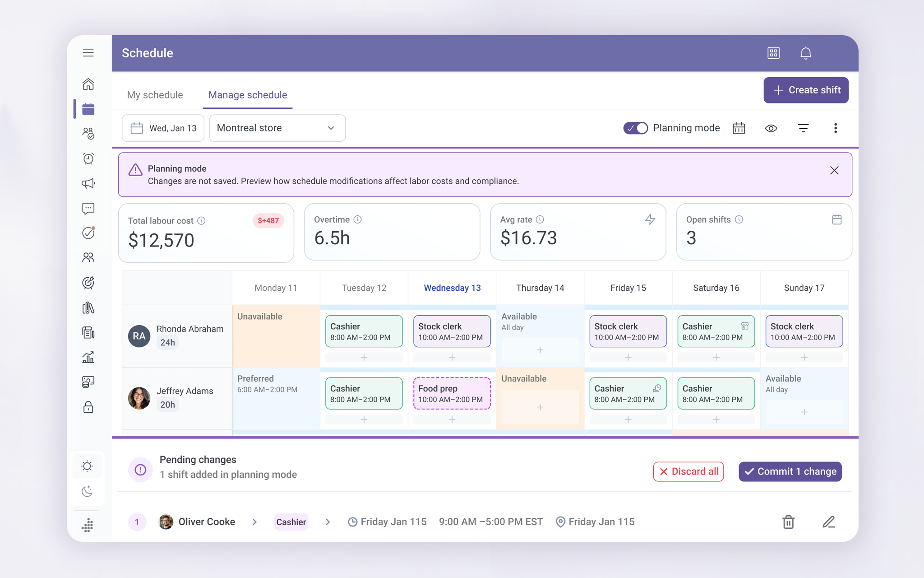The image size is (924, 578).
Task: Toggle schedule visibility with eye icon
Action: coord(771,128)
